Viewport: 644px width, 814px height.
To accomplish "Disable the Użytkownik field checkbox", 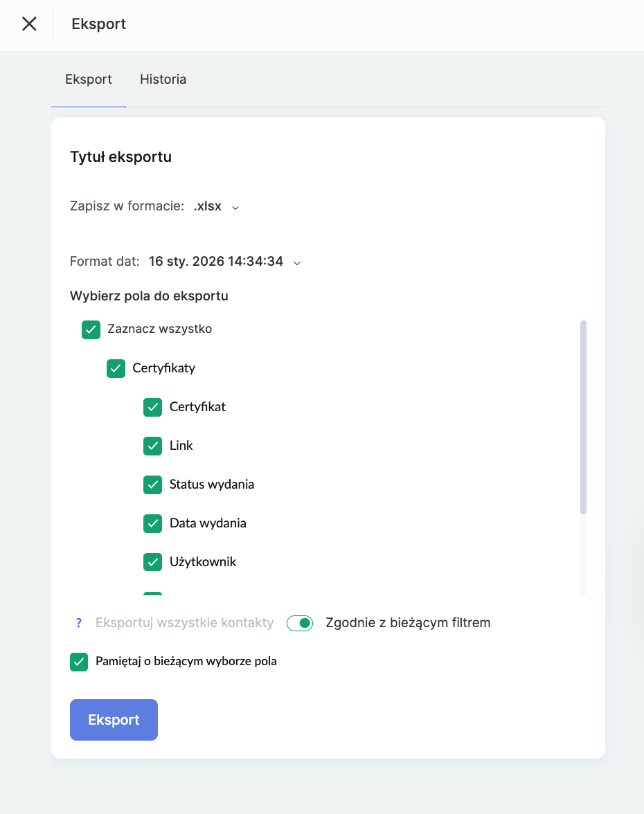I will click(152, 562).
